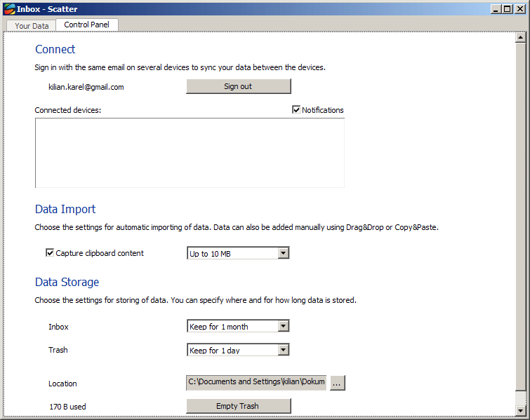This screenshot has width=530, height=420.
Task: Click the Scatter app icon in title bar
Action: click(10, 9)
